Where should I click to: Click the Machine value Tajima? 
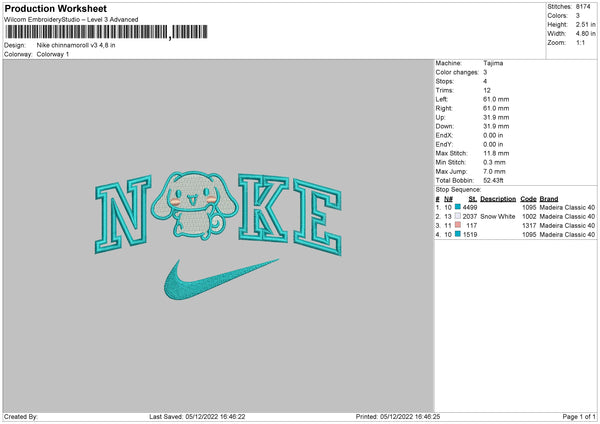(493, 63)
